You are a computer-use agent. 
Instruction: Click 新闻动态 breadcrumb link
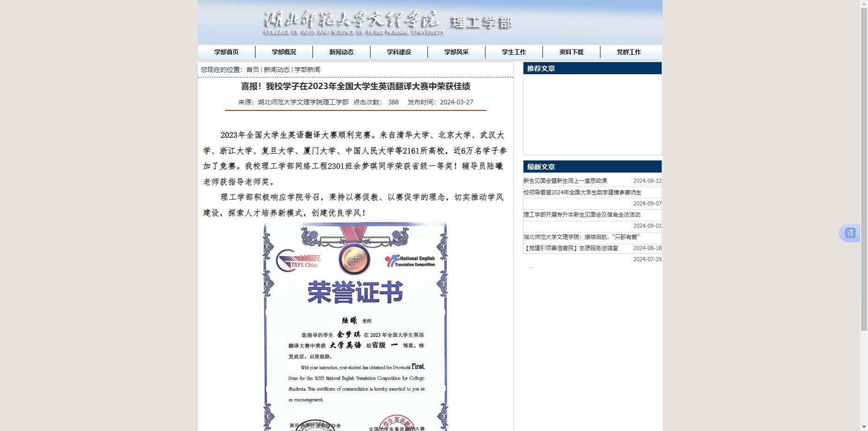276,70
